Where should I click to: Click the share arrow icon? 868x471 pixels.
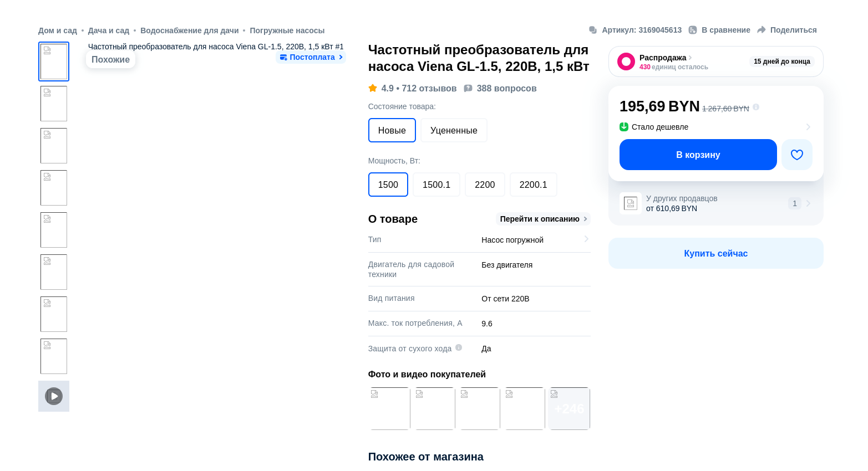click(762, 30)
